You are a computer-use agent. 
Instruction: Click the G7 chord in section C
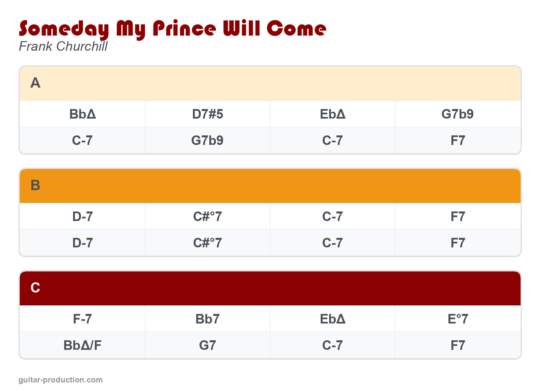coord(207,345)
